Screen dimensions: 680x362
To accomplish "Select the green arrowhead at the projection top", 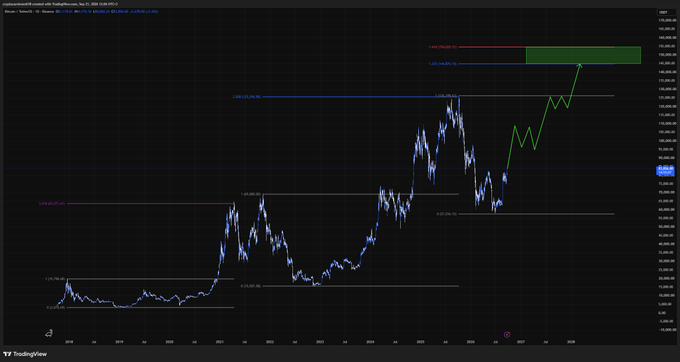I will pyautogui.click(x=579, y=65).
